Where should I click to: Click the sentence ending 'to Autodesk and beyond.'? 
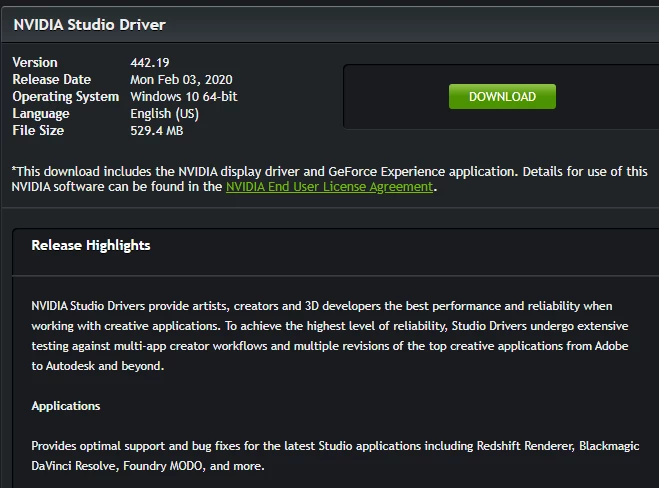pyautogui.click(x=98, y=366)
